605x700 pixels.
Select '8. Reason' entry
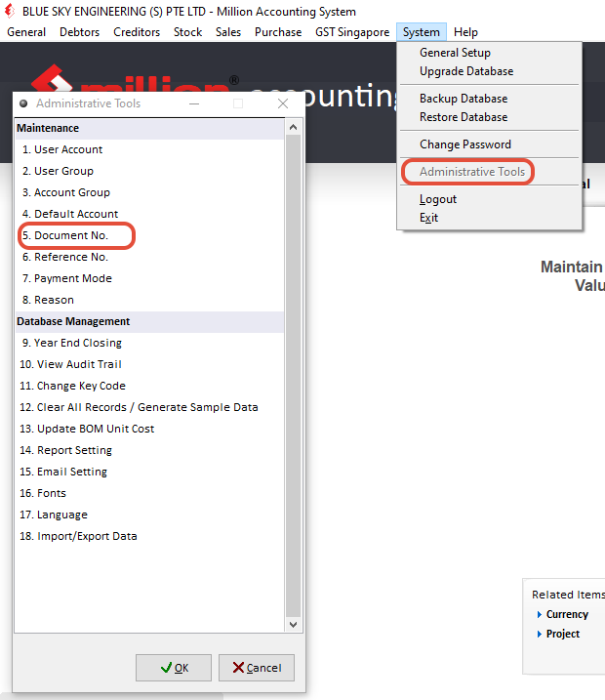pos(150,300)
